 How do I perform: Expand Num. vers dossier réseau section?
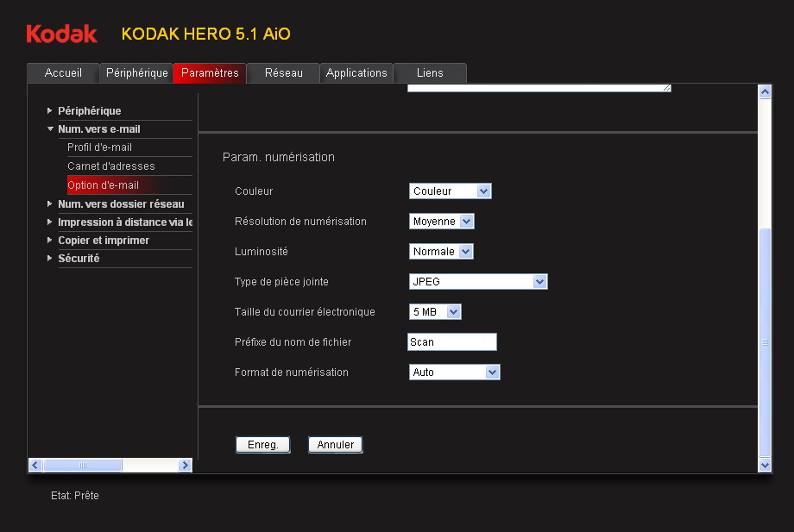click(x=120, y=204)
